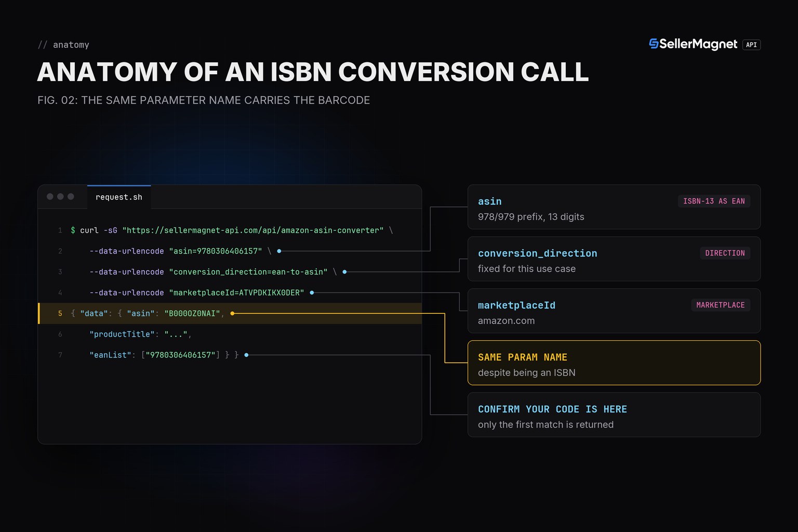Click the main ANATOMY OF AN ISBN title
Viewport: 798px width, 532px height.
click(313, 72)
